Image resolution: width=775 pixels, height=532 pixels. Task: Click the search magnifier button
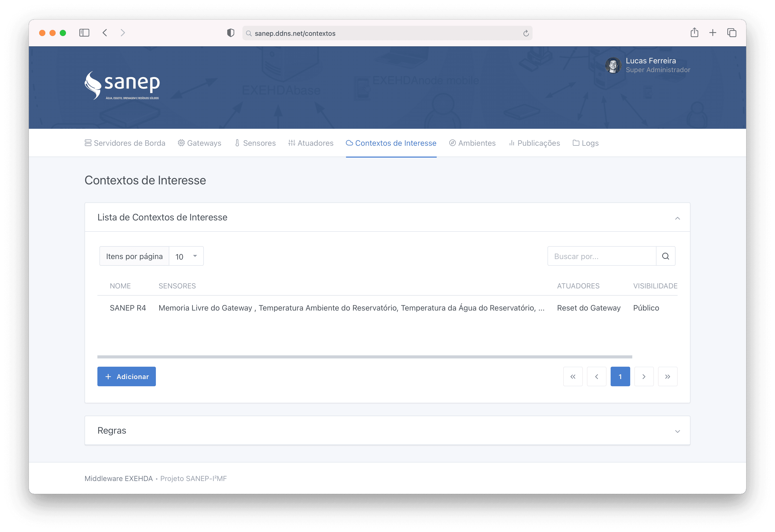pyautogui.click(x=665, y=256)
